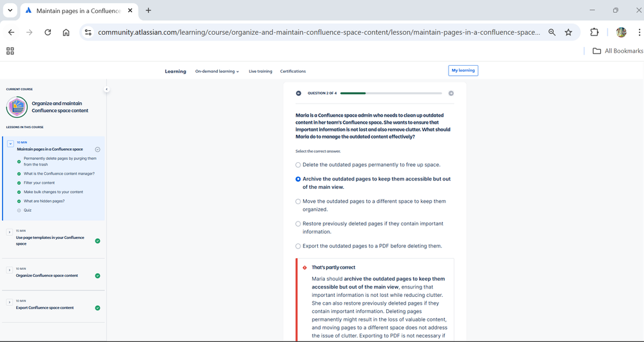Click the course badge icon
Image resolution: width=644 pixels, height=342 pixels.
17,107
